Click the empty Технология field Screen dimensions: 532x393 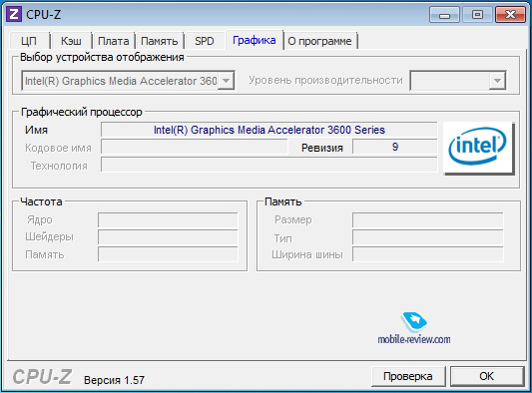point(269,165)
